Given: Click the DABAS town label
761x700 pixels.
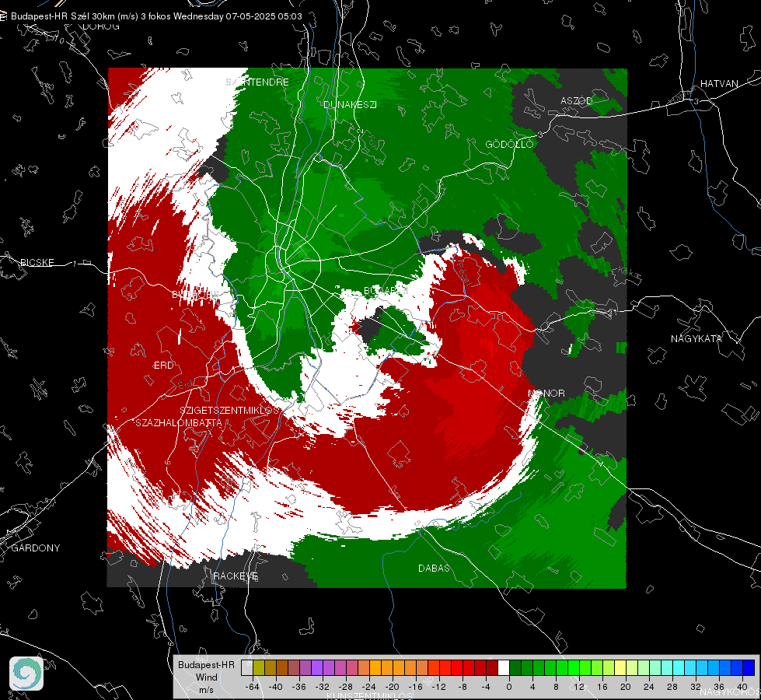Looking at the screenshot, I should (434, 568).
